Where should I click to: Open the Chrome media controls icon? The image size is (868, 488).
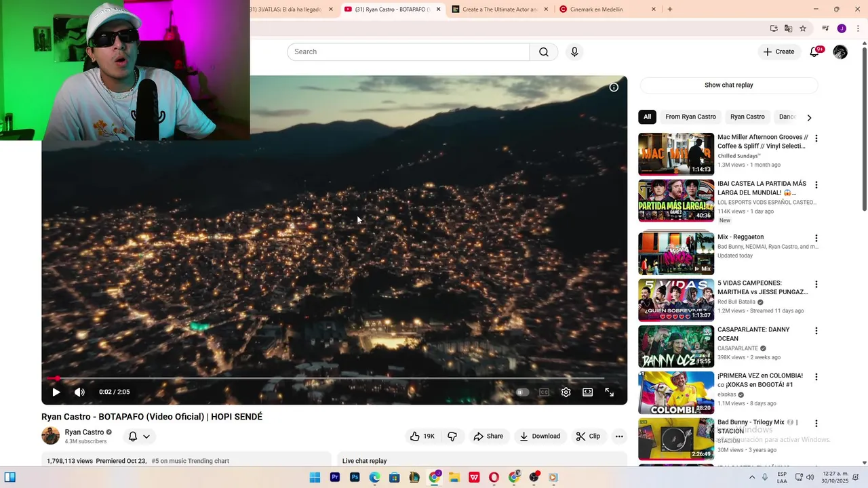pos(825,28)
